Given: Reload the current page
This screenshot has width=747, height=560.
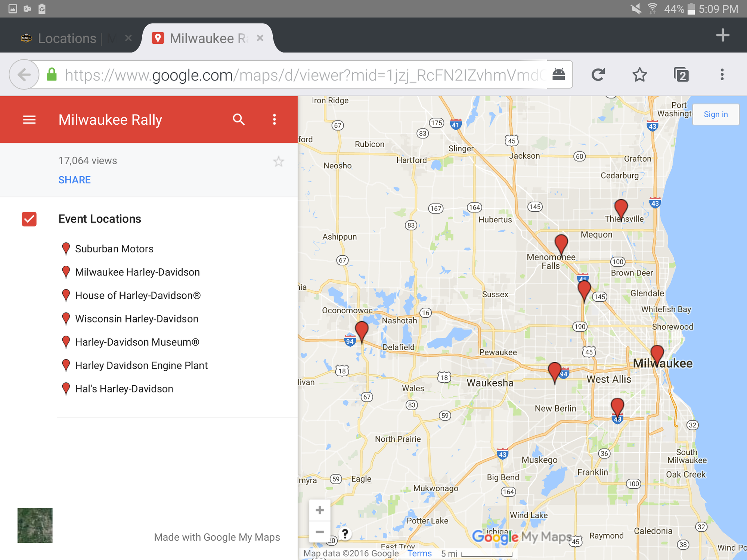Looking at the screenshot, I should (598, 75).
